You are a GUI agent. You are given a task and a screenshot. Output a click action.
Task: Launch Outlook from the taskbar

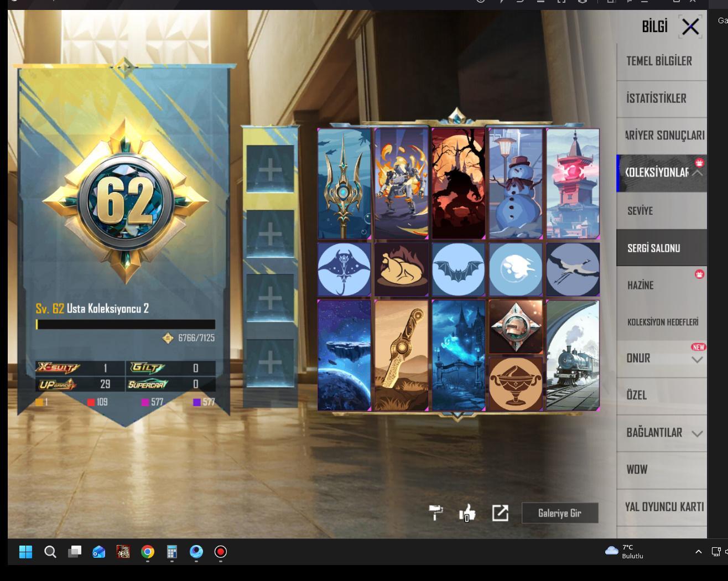(x=99, y=552)
